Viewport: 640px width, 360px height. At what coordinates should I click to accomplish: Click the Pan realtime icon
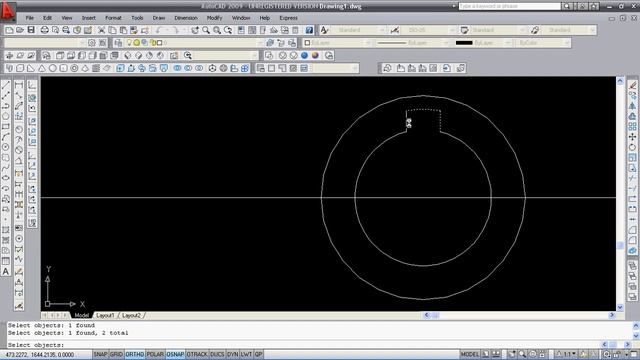[x=195, y=30]
